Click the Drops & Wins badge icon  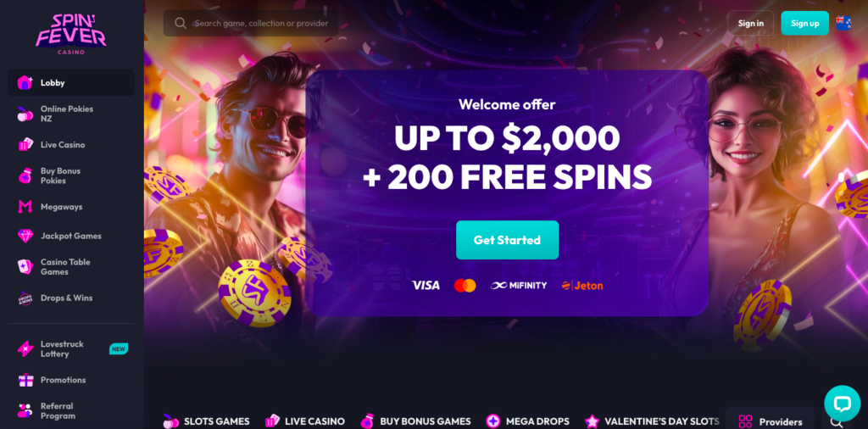[x=25, y=298]
